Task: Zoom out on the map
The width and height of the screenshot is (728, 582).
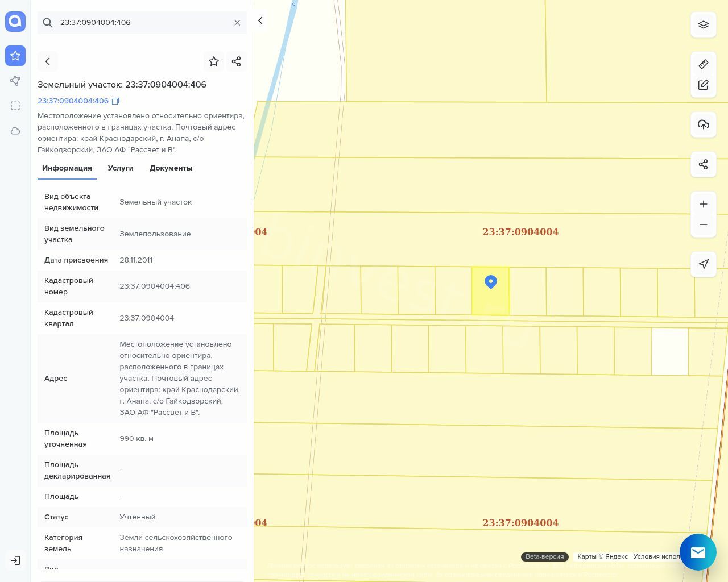Action: 703,225
